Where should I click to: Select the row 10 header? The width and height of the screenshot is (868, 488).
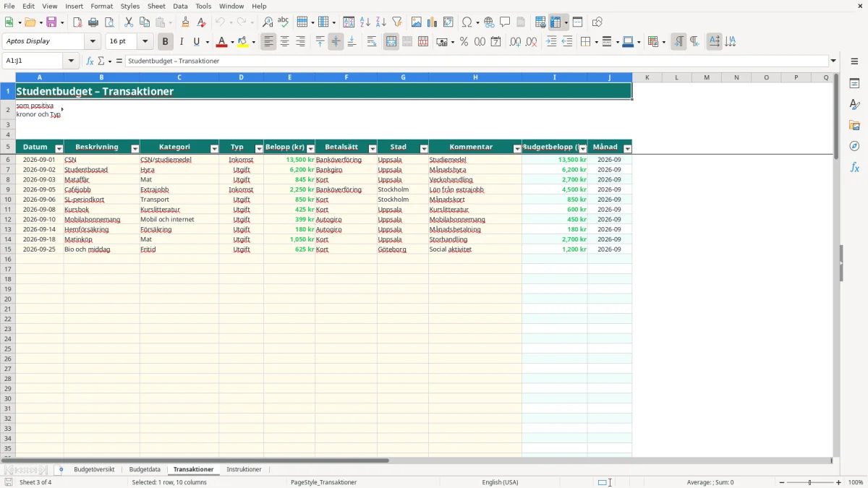pyautogui.click(x=8, y=200)
